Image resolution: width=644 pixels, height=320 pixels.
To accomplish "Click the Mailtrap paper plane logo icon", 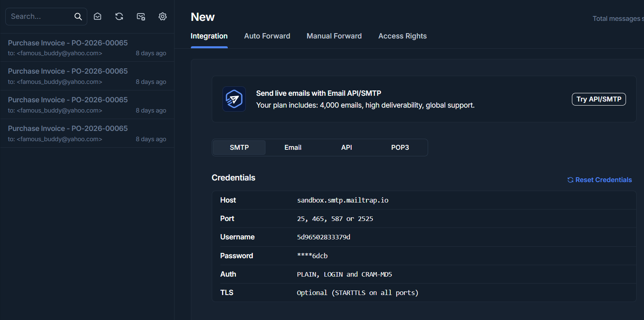I will click(234, 99).
